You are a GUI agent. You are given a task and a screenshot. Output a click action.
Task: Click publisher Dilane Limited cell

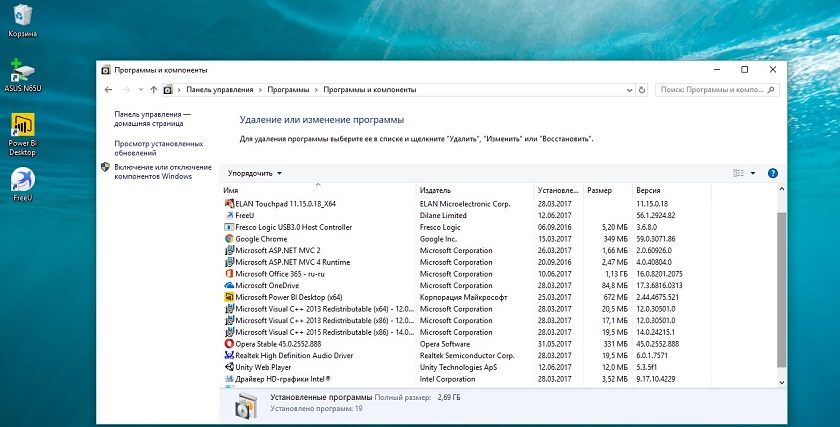443,215
